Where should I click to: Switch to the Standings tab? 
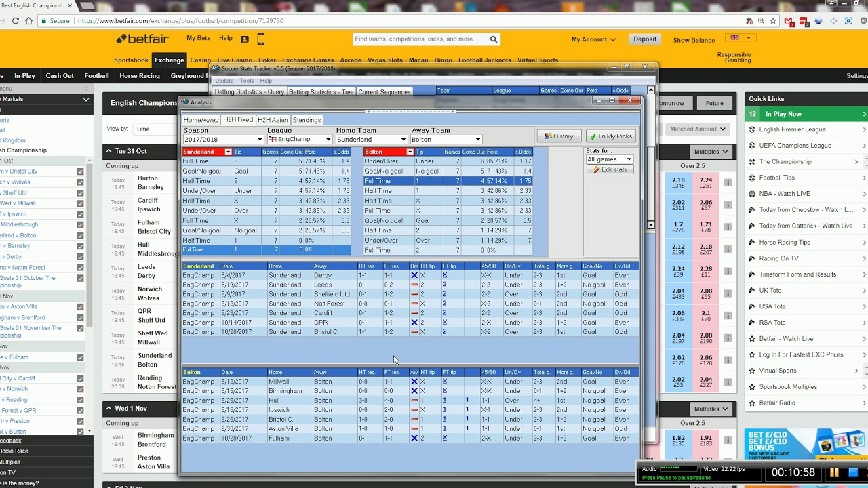coord(307,120)
